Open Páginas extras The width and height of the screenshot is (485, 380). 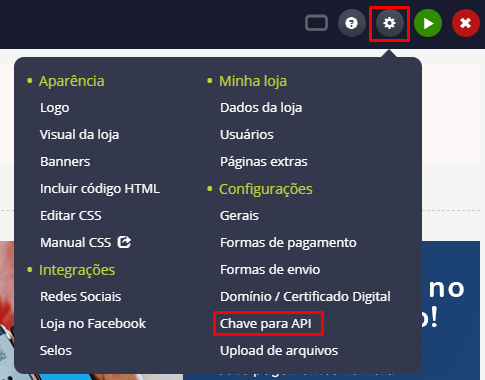click(264, 162)
